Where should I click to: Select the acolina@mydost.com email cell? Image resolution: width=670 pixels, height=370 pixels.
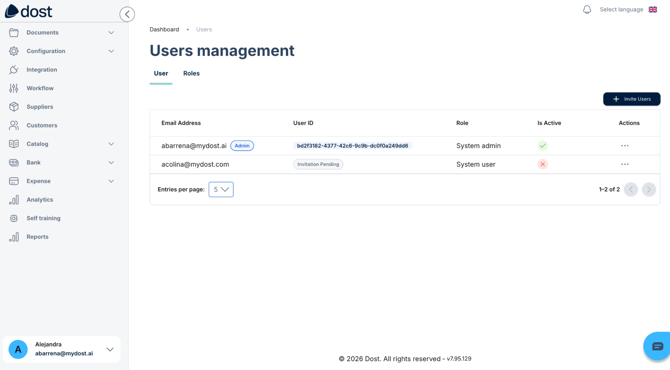195,164
